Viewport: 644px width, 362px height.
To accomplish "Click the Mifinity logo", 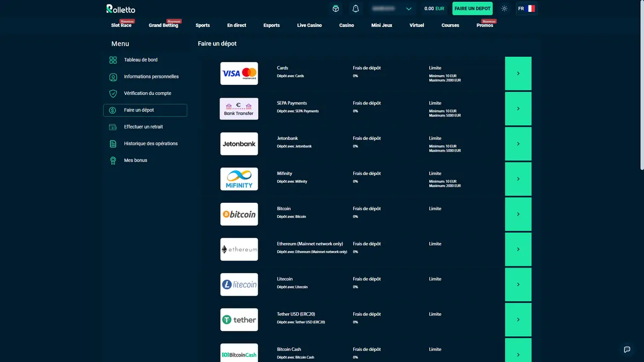I will (239, 179).
